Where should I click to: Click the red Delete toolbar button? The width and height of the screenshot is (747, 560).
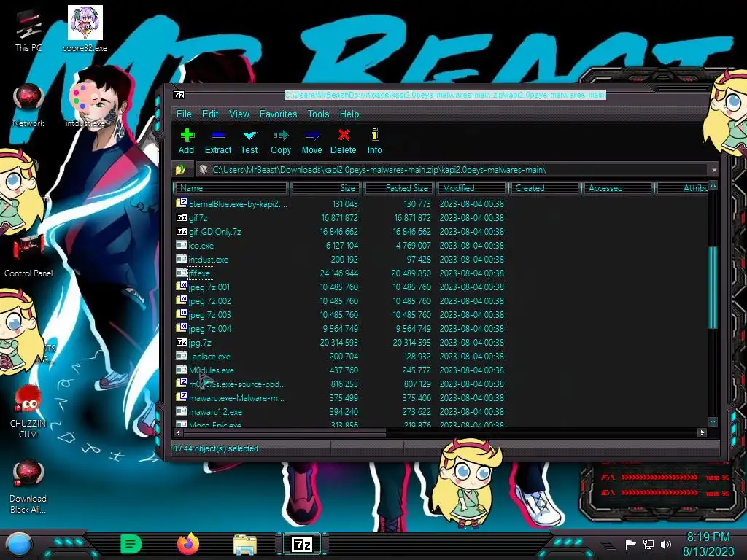(x=343, y=141)
